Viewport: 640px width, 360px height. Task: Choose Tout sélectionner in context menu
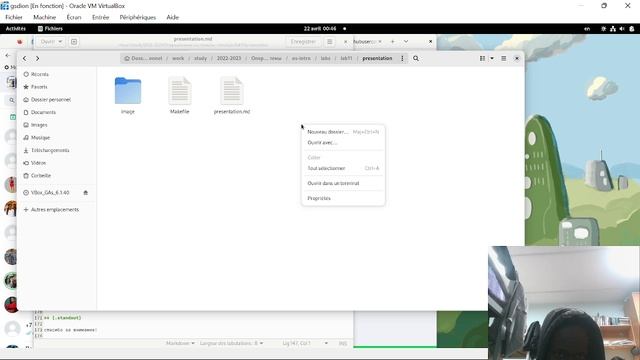coord(343,168)
